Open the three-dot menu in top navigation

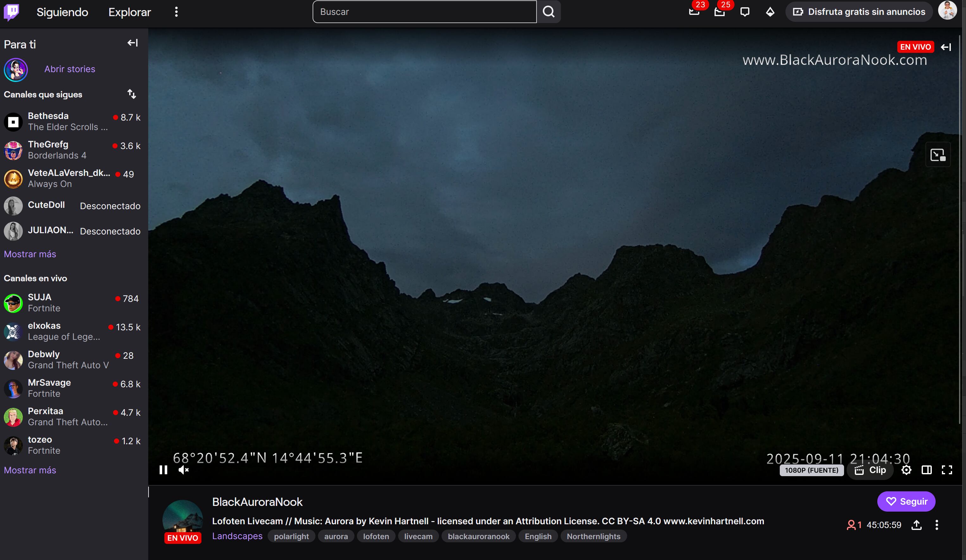pos(176,12)
